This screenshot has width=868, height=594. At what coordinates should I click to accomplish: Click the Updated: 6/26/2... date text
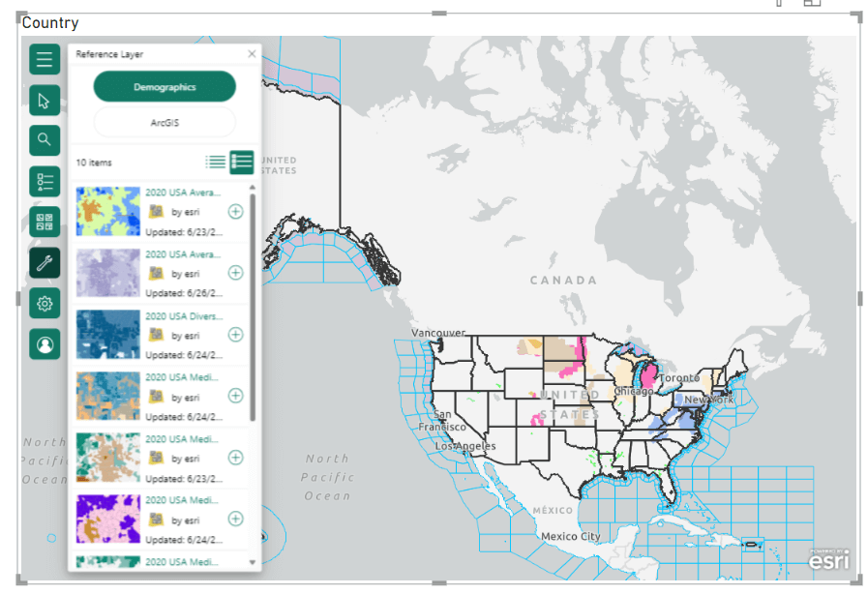[184, 293]
